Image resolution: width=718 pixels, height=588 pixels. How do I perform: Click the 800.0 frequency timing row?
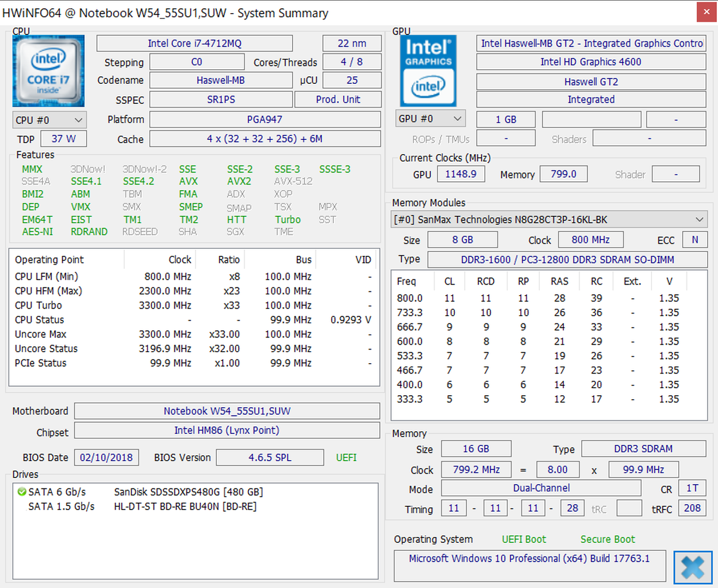[549, 298]
